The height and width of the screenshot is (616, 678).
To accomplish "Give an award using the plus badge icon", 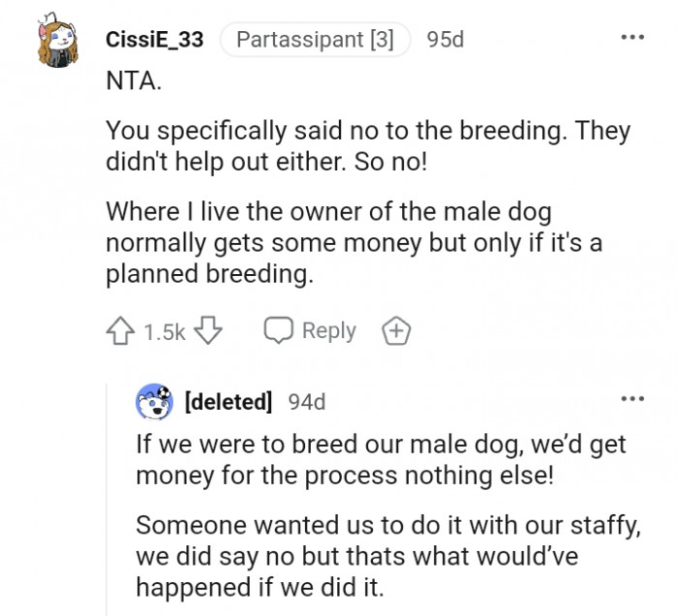I will pos(394,331).
